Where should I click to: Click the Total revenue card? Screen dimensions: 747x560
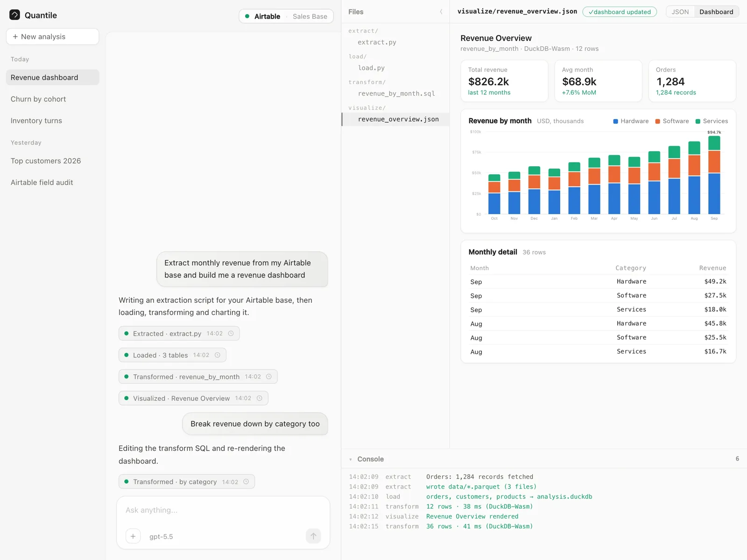[504, 81]
